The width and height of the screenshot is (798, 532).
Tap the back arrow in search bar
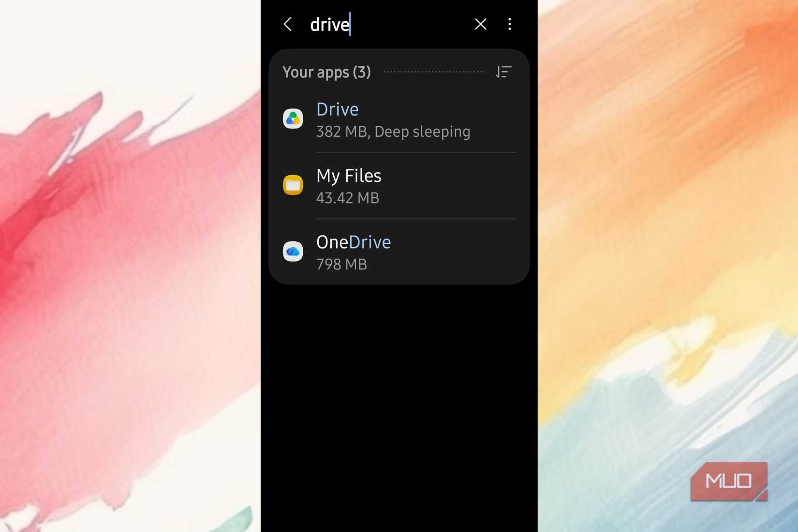[288, 24]
